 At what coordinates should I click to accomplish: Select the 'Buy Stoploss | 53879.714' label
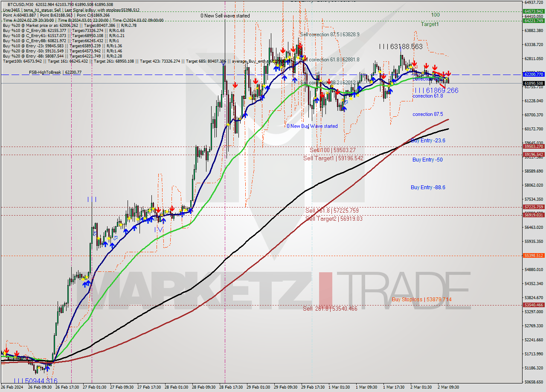pyautogui.click(x=421, y=300)
